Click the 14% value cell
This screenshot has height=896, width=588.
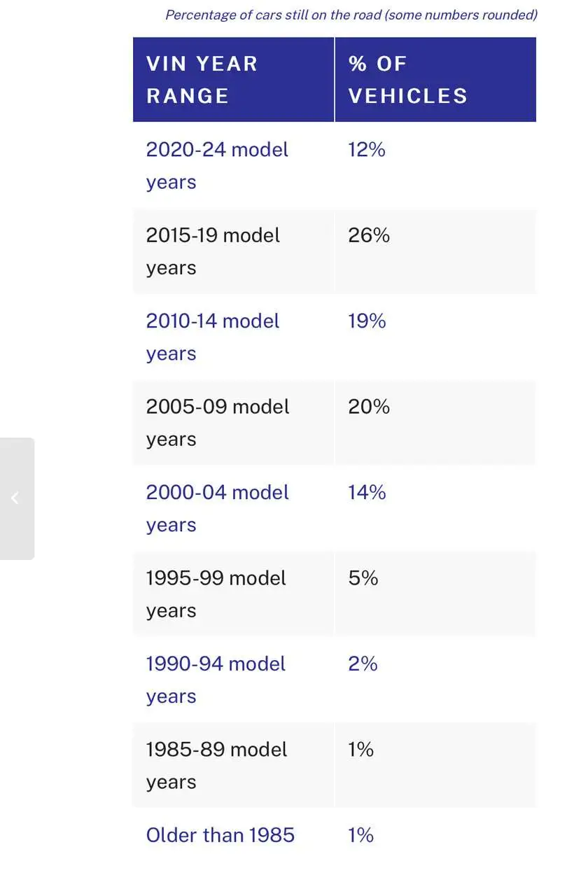[367, 493]
